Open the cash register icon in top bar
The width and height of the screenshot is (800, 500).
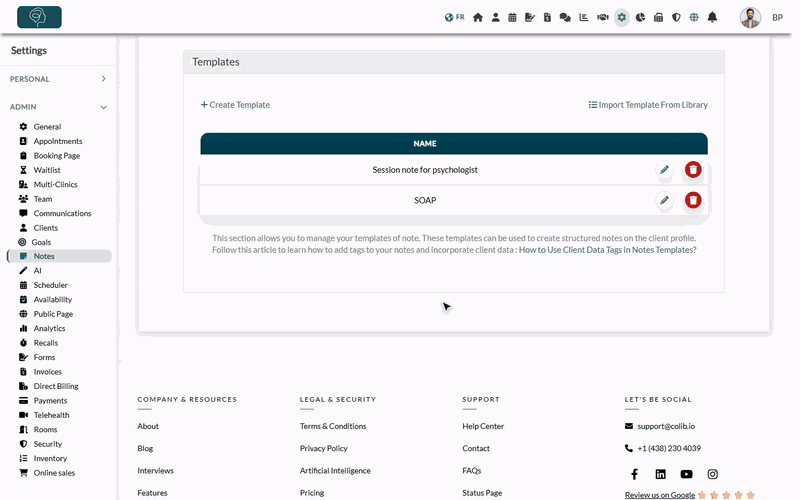(659, 17)
